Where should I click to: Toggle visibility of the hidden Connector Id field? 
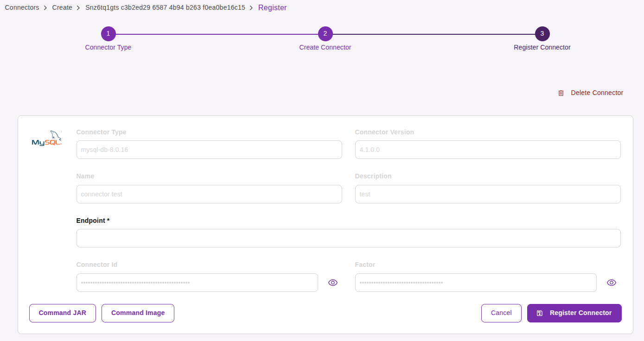pyautogui.click(x=332, y=282)
